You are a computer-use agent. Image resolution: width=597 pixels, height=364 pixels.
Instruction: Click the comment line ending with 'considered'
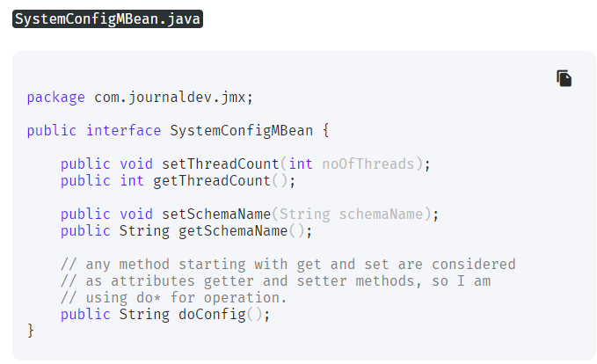[288, 265]
